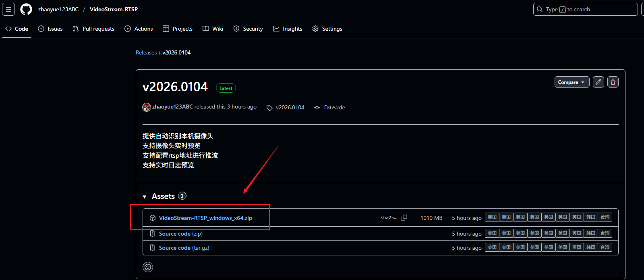Click the line 支持配置rtsp地址进行推流

coord(180,155)
